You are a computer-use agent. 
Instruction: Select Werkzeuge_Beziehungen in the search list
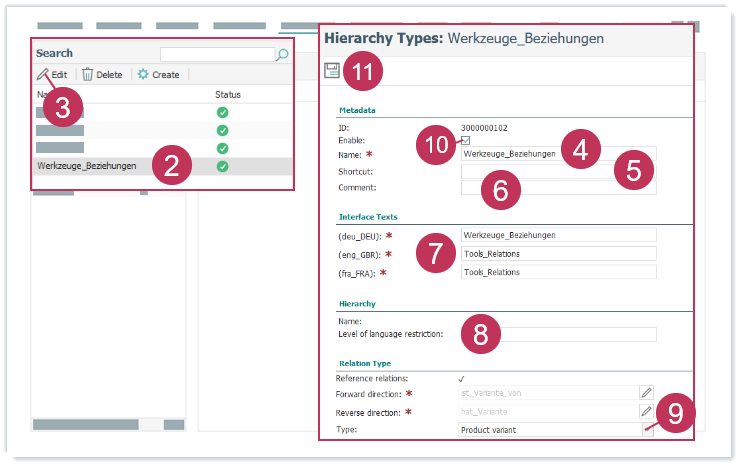coord(86,166)
